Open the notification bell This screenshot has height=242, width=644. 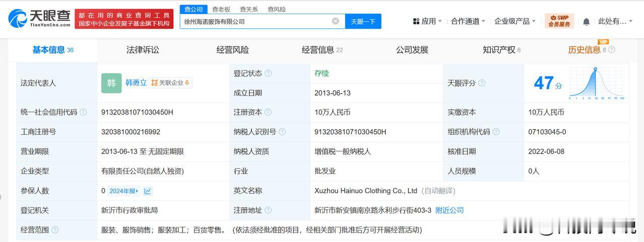point(586,22)
